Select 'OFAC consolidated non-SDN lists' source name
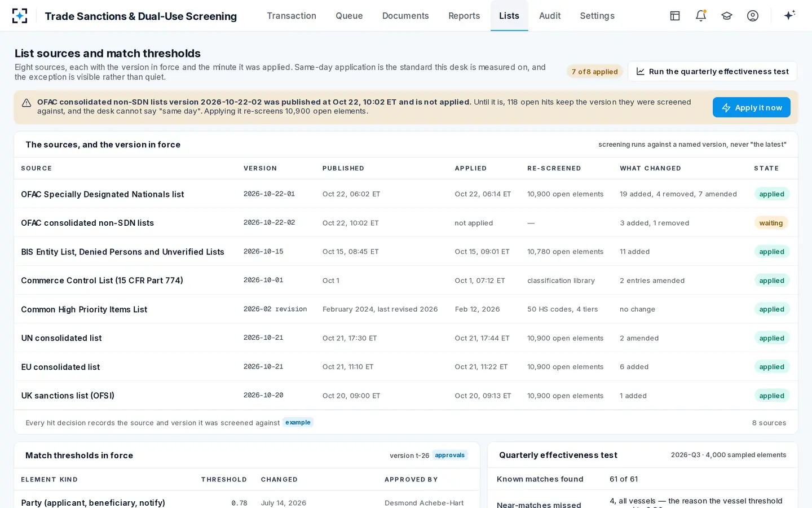Viewport: 812px width, 508px height. (87, 223)
